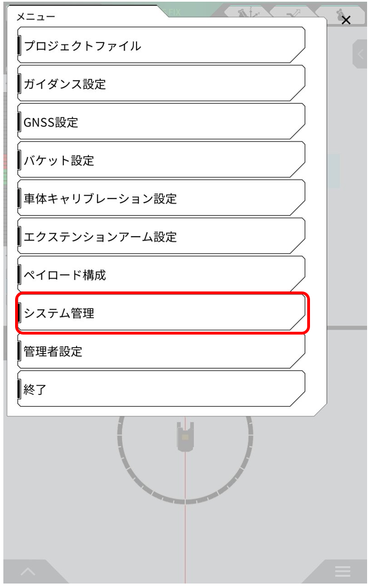
Task: Select GNSS設定 from the menu
Action: (161, 122)
